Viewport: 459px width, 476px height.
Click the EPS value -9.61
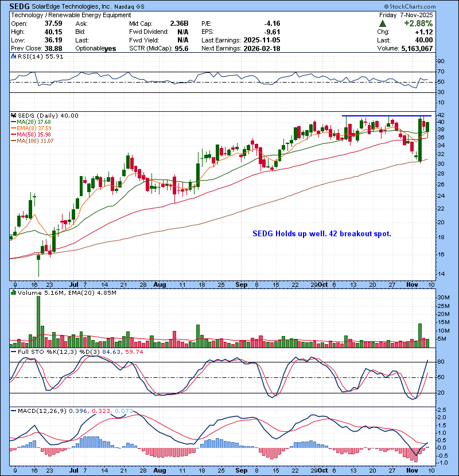[x=272, y=32]
